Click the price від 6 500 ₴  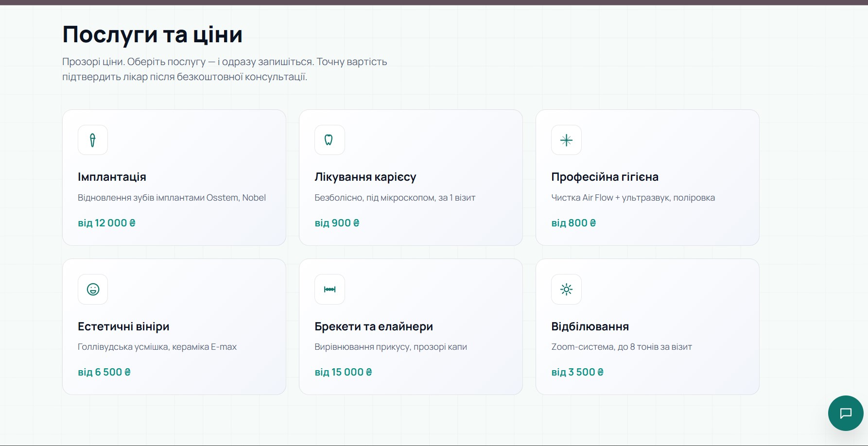click(104, 372)
